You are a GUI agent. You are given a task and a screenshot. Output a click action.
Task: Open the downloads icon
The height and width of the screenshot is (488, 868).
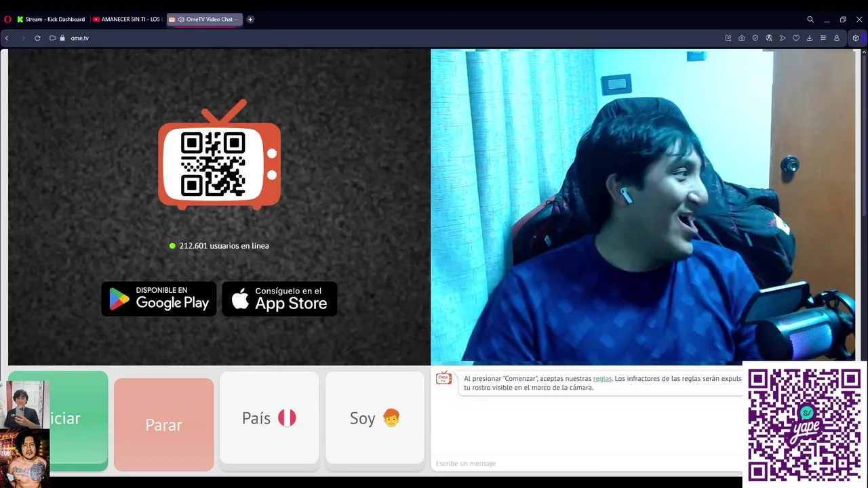point(810,38)
